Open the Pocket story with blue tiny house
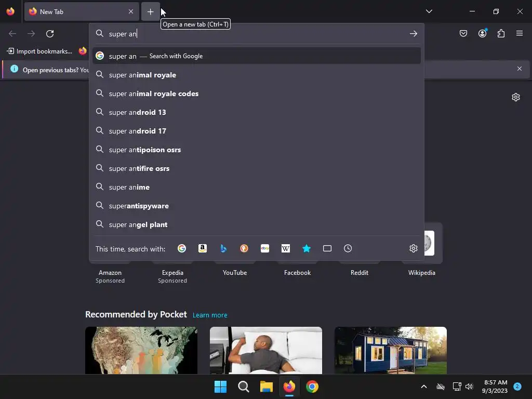 [x=391, y=350]
